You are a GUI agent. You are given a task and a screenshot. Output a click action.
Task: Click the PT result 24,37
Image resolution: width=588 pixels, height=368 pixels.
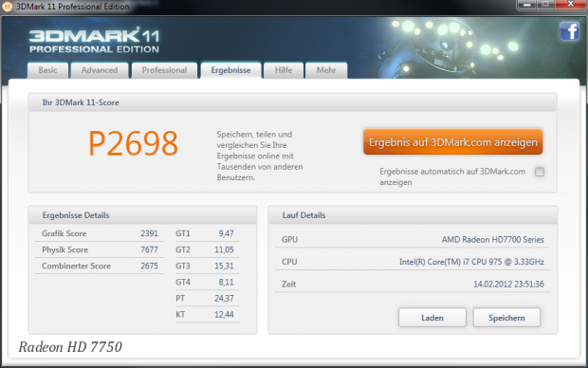(224, 298)
